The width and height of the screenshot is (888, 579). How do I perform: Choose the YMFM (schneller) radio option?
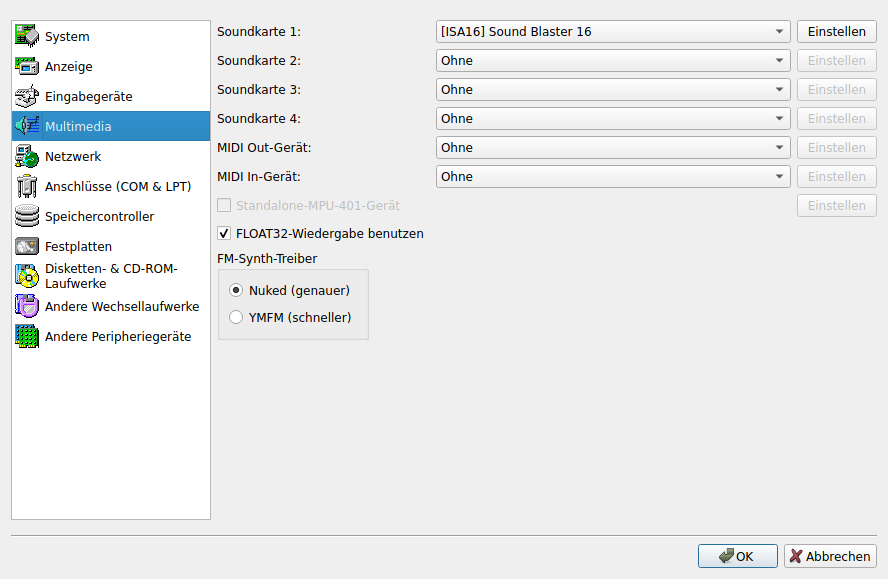[236, 318]
